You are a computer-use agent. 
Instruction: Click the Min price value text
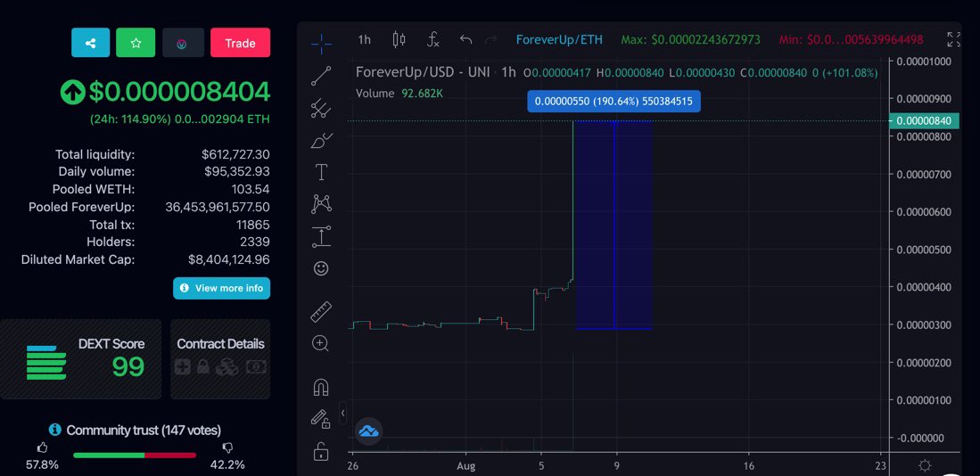(852, 40)
